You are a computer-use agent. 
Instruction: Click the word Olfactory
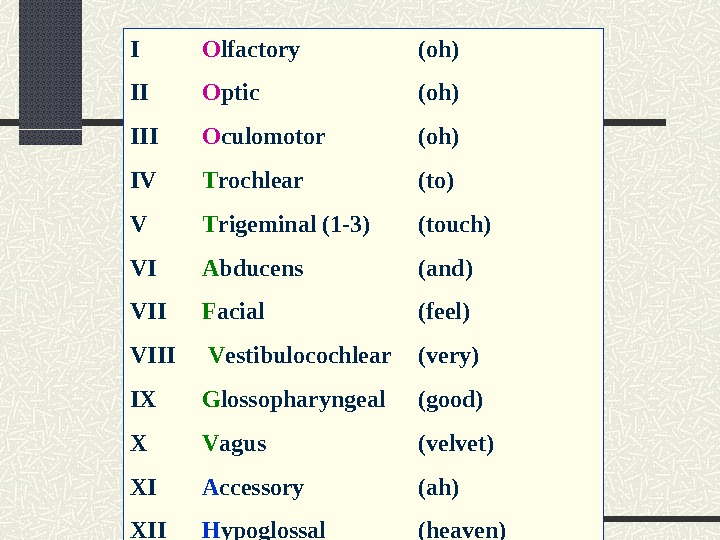(250, 50)
